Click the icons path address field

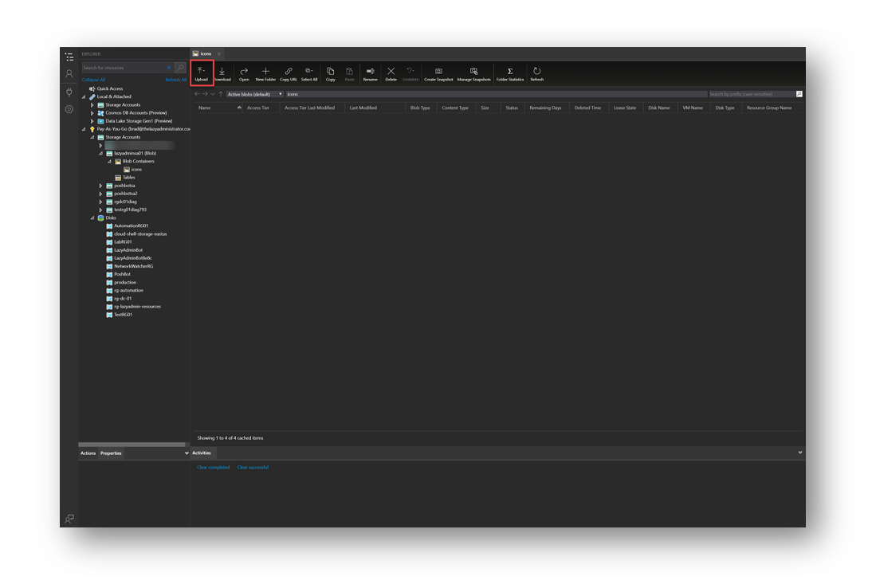click(496, 94)
